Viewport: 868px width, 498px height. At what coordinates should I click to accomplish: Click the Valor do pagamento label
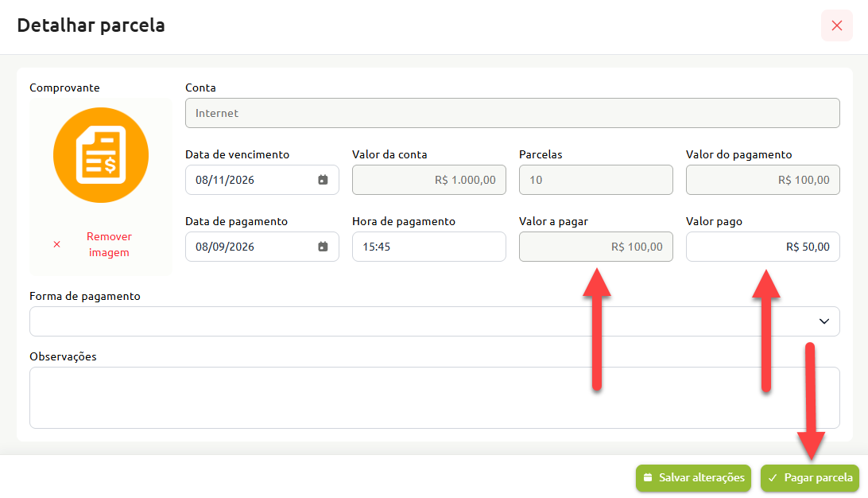739,154
